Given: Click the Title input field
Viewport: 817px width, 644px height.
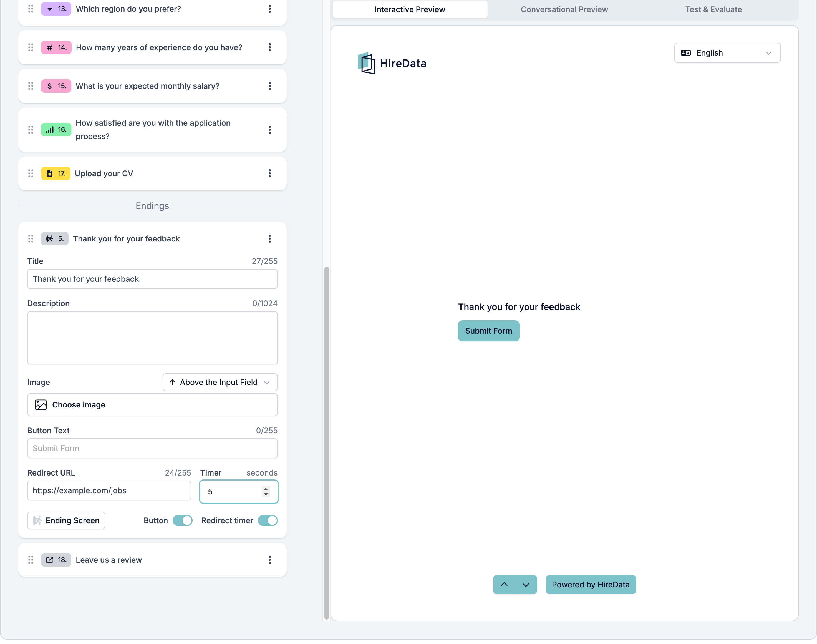Looking at the screenshot, I should pos(152,279).
